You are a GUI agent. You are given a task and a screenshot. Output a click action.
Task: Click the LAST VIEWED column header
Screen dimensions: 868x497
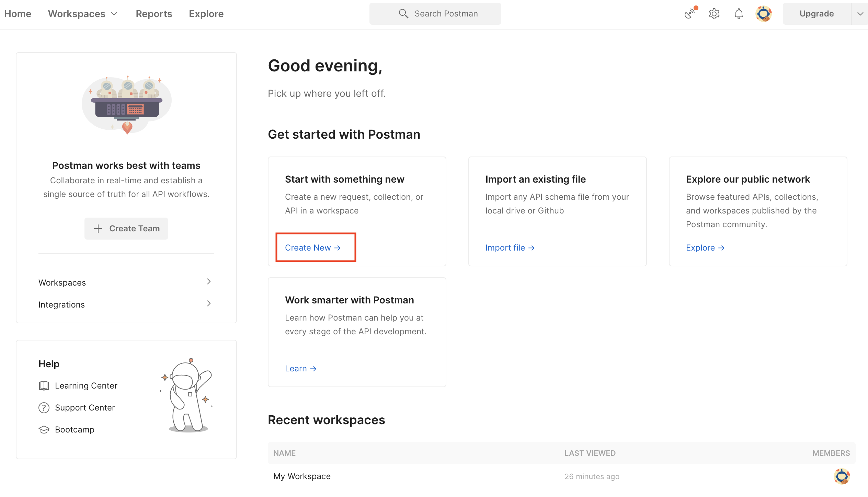coord(590,453)
